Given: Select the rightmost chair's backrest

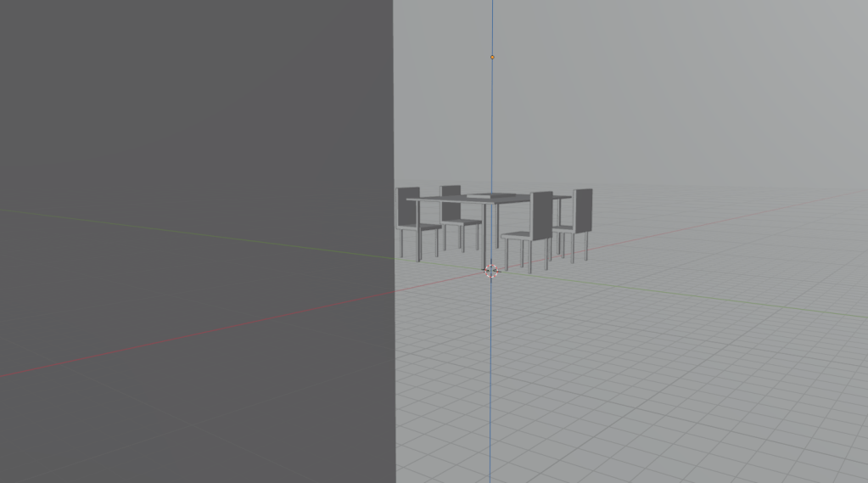Looking at the screenshot, I should tap(583, 209).
